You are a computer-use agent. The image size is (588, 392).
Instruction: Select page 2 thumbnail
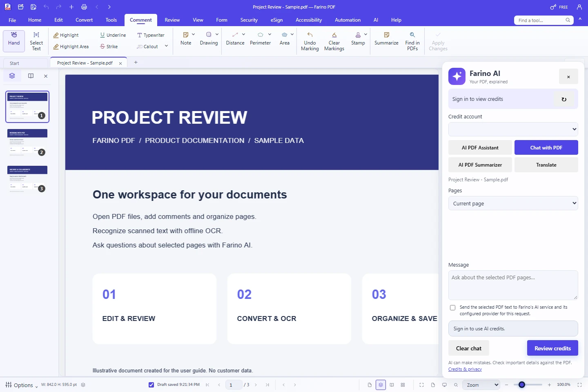click(x=27, y=143)
